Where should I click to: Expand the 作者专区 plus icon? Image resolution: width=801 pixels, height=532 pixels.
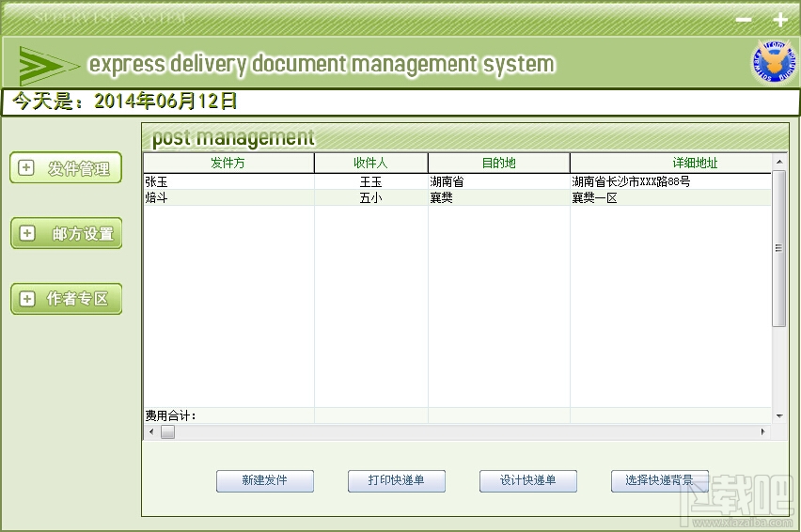point(27,299)
